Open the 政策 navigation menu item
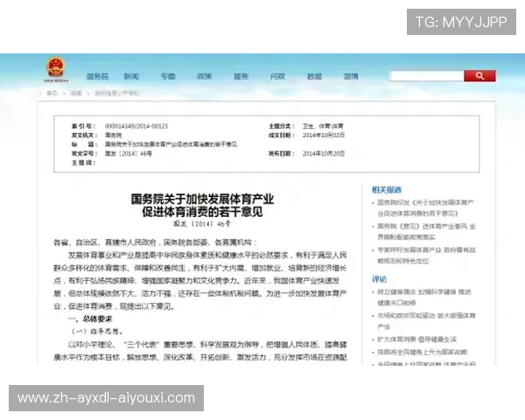The height and width of the screenshot is (420, 525). click(204, 77)
